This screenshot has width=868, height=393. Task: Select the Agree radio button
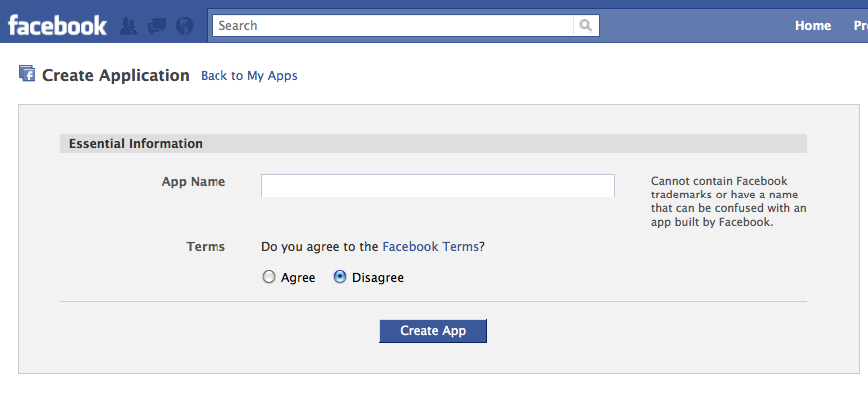pos(269,277)
